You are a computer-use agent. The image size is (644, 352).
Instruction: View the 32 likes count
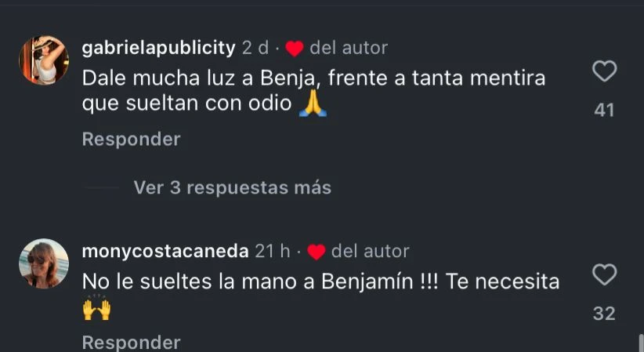point(604,314)
